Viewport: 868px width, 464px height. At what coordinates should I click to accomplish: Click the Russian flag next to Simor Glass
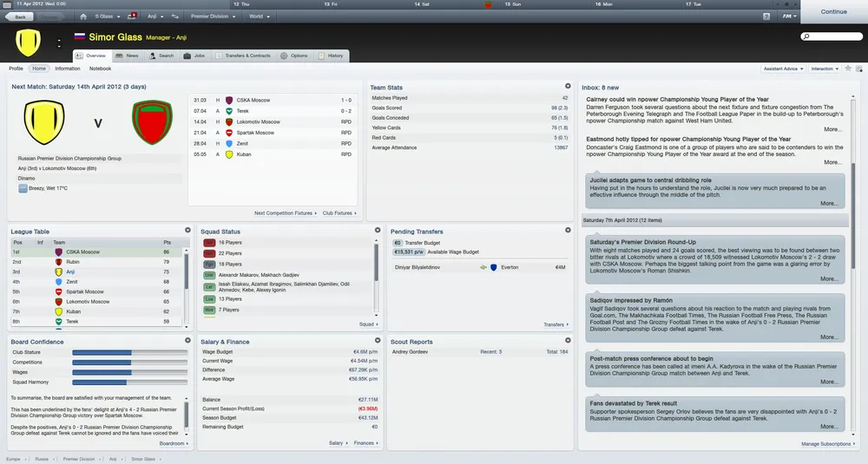(80, 37)
